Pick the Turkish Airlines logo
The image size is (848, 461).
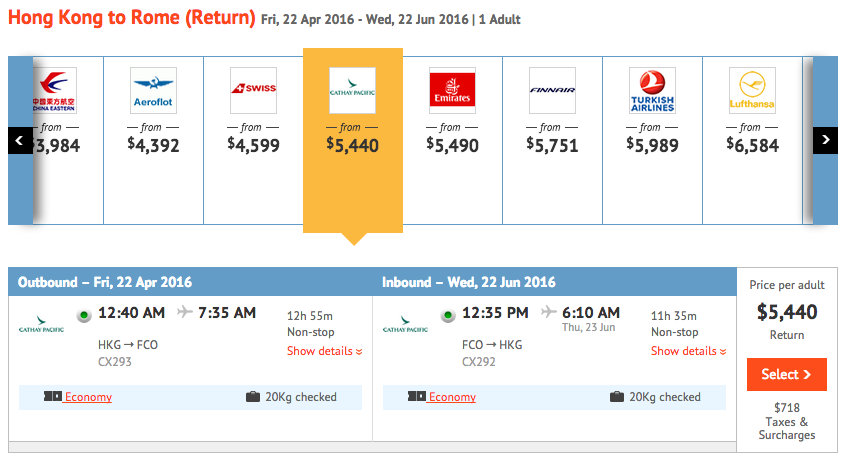[x=652, y=90]
